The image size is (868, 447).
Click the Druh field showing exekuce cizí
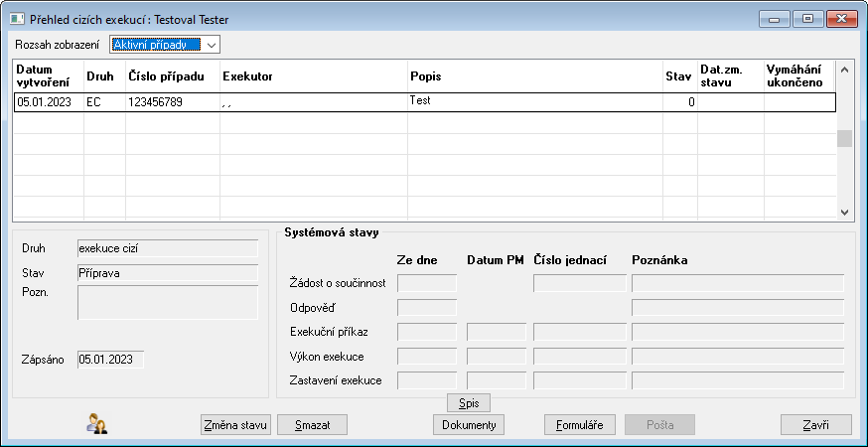pyautogui.click(x=168, y=248)
